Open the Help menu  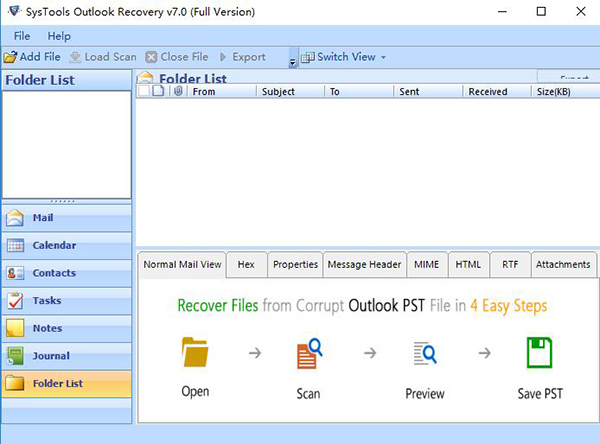(x=59, y=36)
